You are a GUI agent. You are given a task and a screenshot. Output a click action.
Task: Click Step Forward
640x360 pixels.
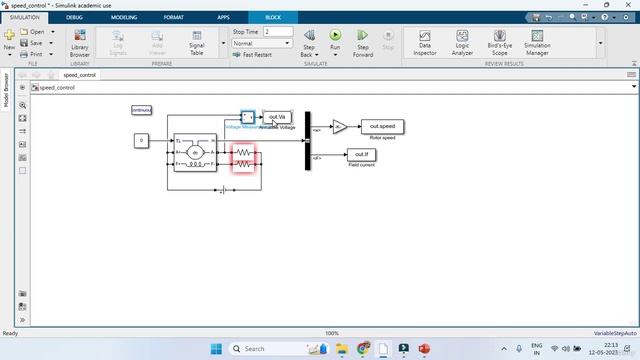[x=362, y=43]
